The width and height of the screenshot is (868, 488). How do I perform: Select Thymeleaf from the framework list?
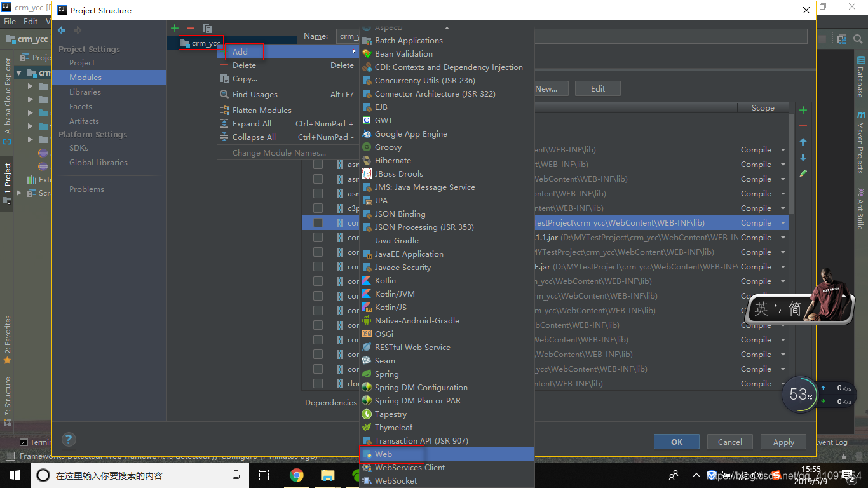447,428
